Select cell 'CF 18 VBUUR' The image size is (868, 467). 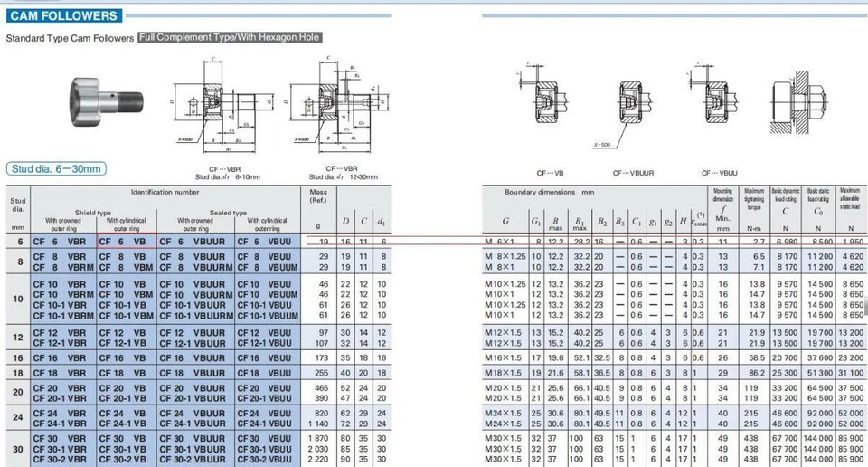click(x=193, y=374)
